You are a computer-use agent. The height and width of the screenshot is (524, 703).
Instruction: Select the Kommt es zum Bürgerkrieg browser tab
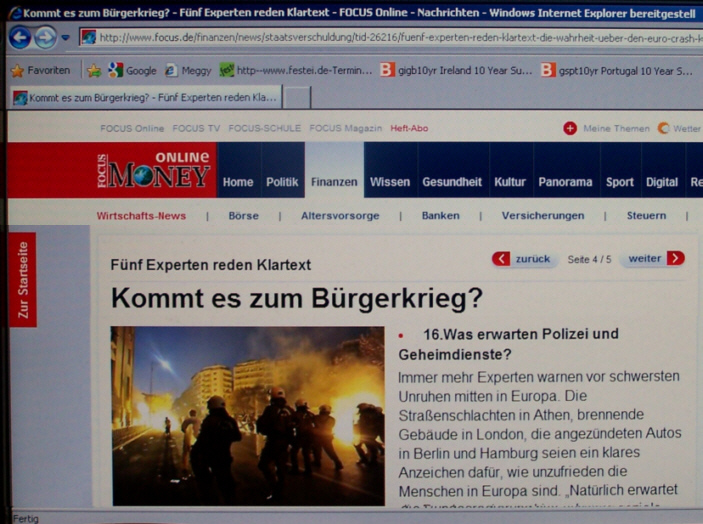[145, 97]
